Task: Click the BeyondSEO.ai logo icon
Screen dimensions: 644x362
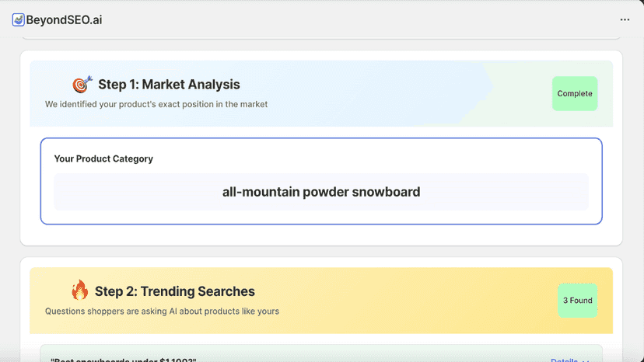Action: (x=18, y=19)
